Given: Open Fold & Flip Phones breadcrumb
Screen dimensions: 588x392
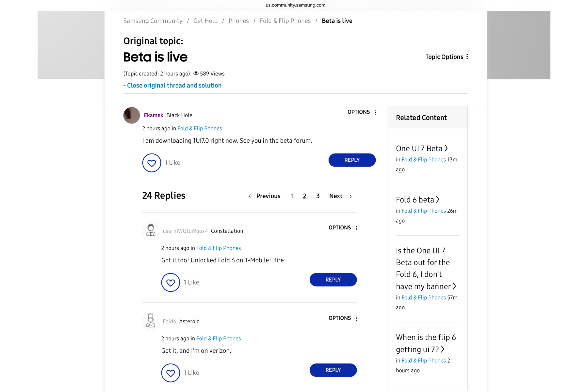Looking at the screenshot, I should pos(285,21).
